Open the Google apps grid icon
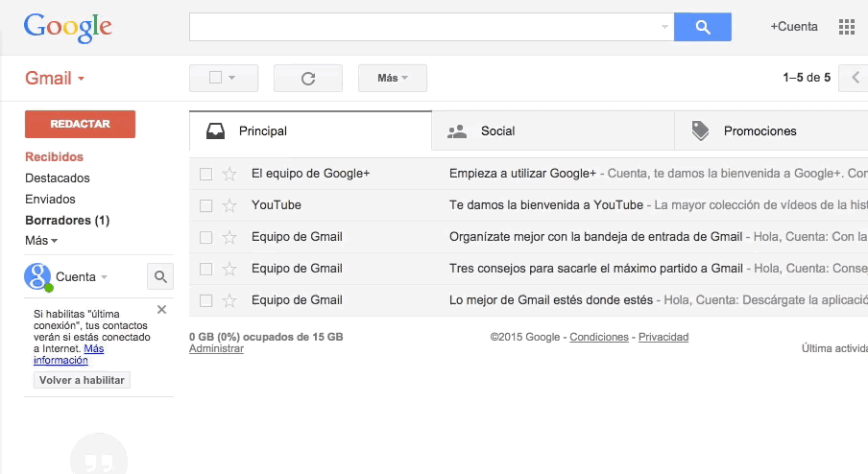 point(847,27)
